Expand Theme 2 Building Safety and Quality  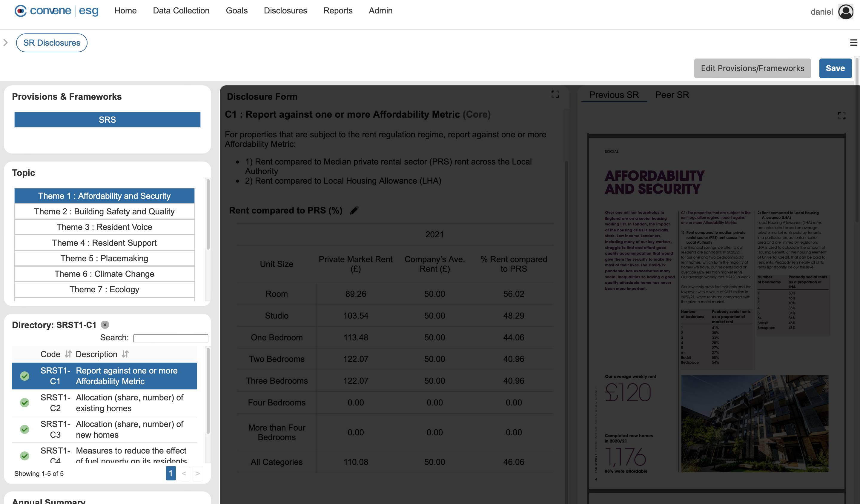point(105,211)
